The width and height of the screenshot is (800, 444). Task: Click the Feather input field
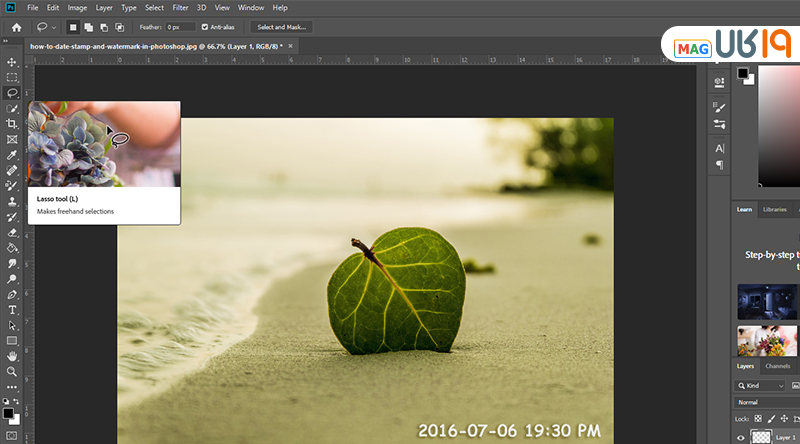tap(180, 27)
